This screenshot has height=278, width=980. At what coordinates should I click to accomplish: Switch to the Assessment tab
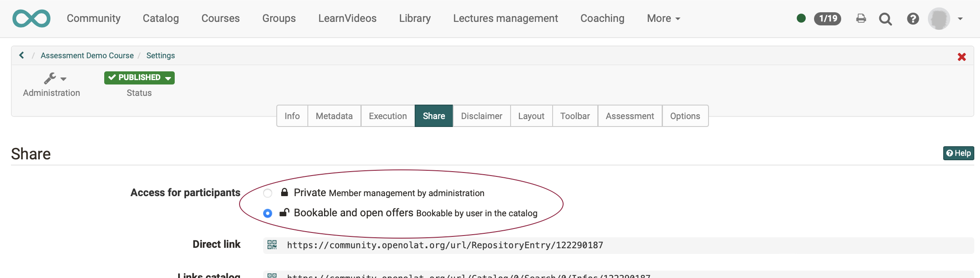630,116
